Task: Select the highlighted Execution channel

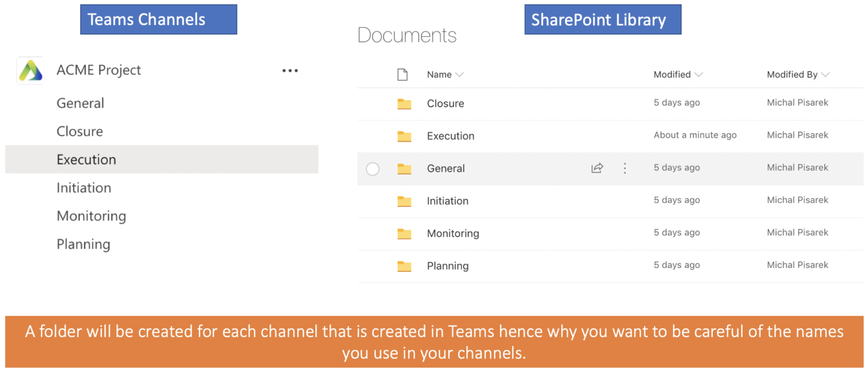Action: tap(86, 159)
